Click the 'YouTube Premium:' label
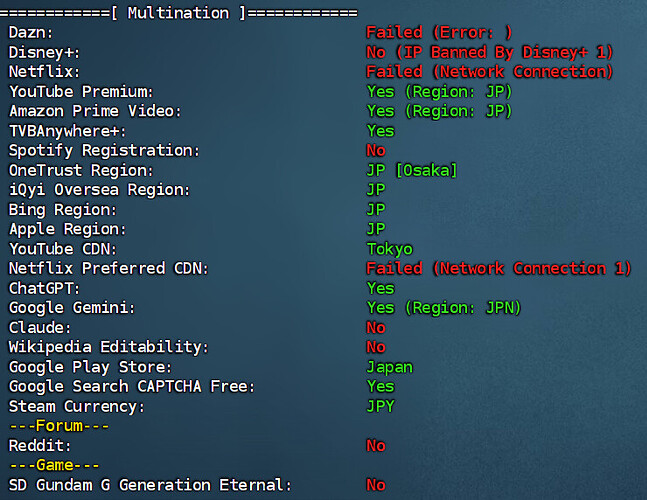 click(x=81, y=92)
